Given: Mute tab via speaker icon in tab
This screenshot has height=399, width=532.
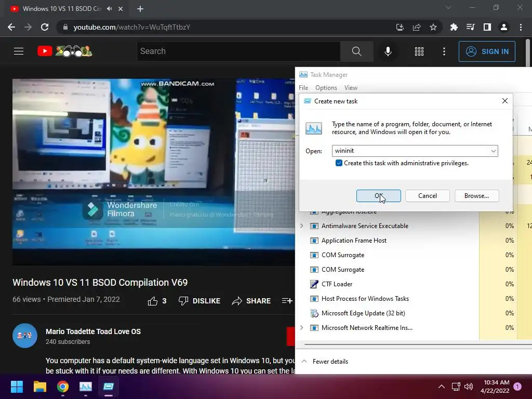Looking at the screenshot, I should pos(109,9).
